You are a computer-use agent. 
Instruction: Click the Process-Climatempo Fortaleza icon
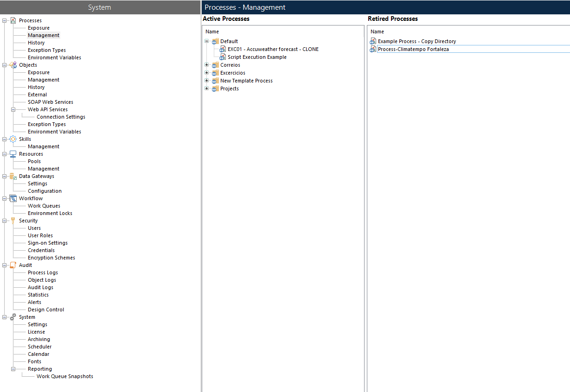[373, 49]
